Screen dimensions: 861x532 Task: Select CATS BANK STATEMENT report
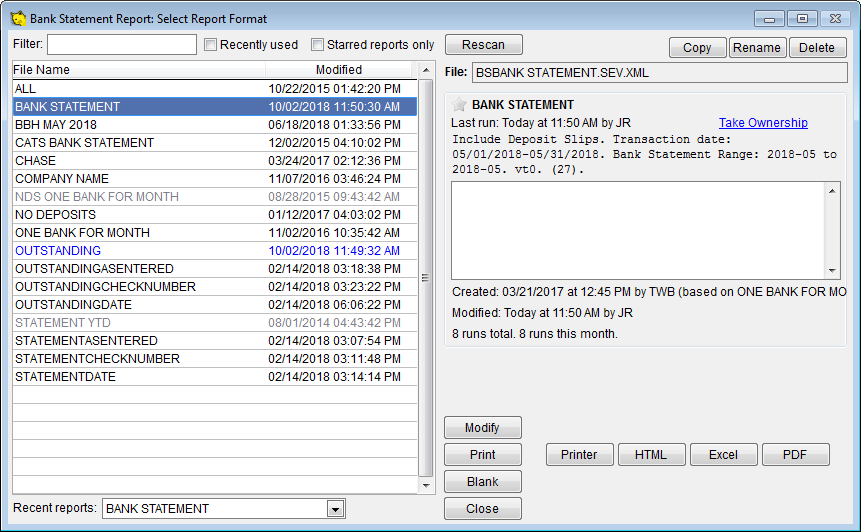tap(215, 143)
